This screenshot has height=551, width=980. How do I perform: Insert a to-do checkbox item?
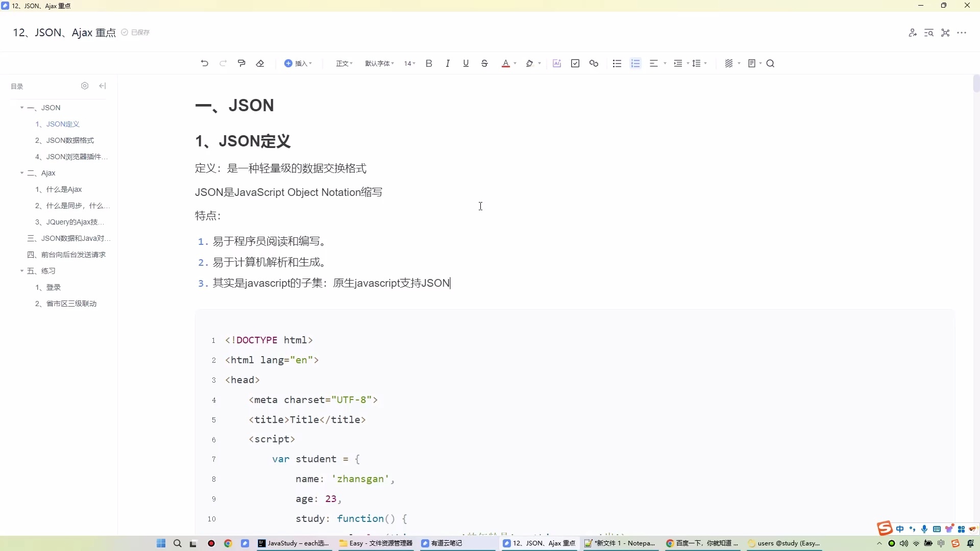575,63
